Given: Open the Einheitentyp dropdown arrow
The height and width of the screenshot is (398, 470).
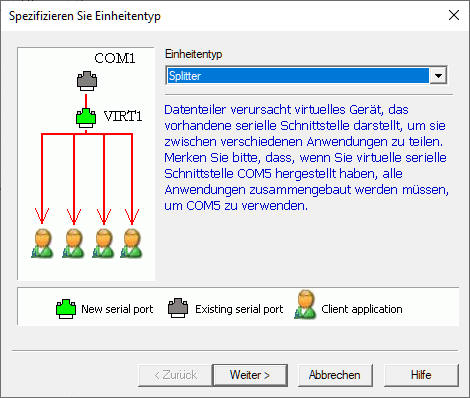Looking at the screenshot, I should click(x=438, y=76).
